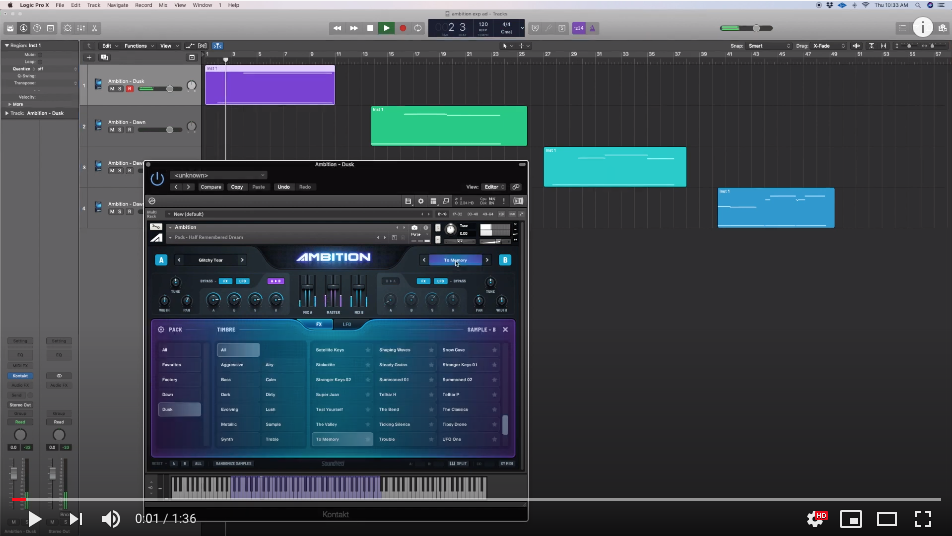This screenshot has width=952, height=536.
Task: Expand the More section in Region inspector
Action: pyautogui.click(x=10, y=104)
